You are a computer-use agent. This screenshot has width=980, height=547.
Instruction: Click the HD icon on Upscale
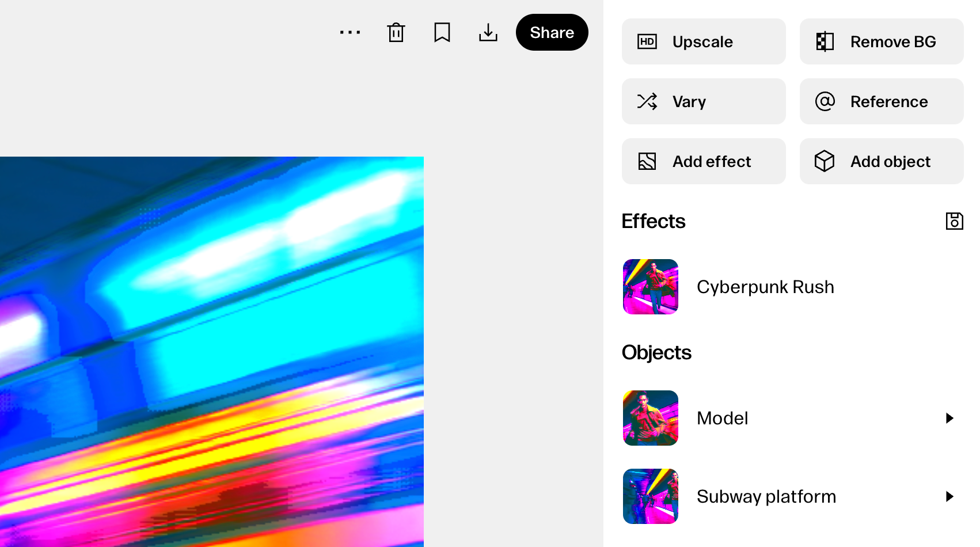tap(647, 41)
